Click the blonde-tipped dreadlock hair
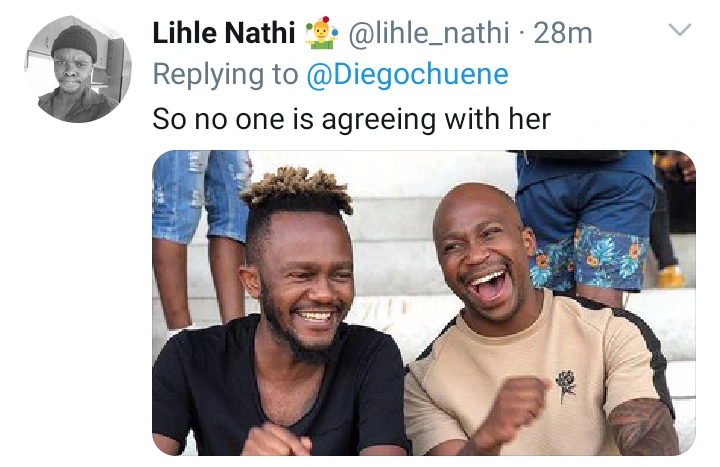The height and width of the screenshot is (467, 720). pos(298,190)
